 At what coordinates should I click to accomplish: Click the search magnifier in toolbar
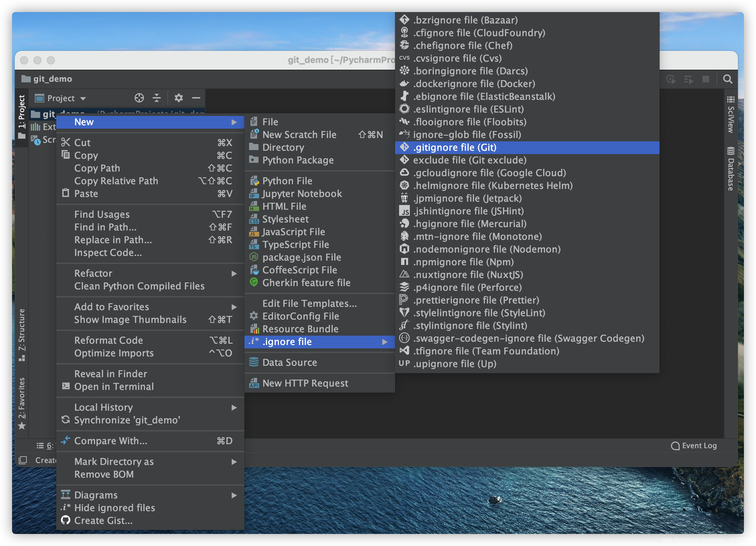728,79
